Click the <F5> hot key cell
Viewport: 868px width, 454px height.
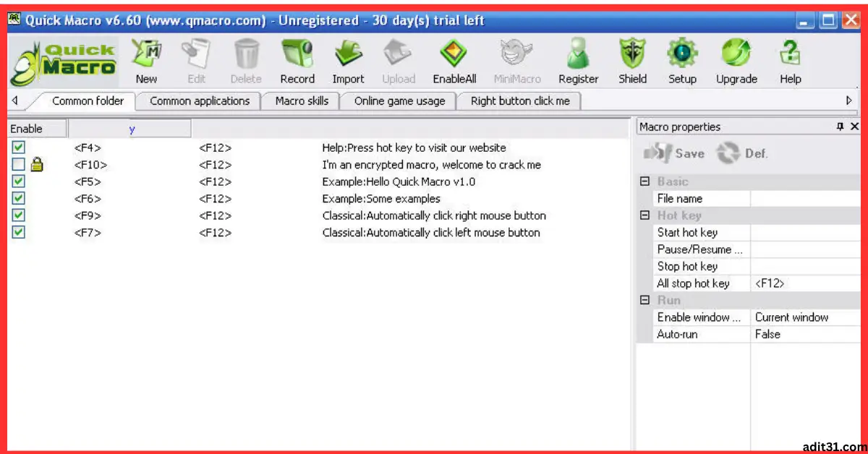pos(88,181)
